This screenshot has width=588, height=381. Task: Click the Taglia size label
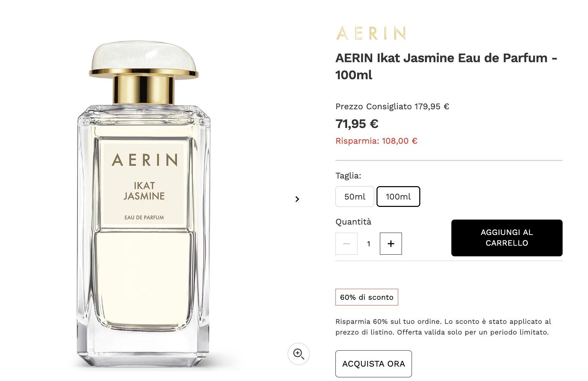tap(348, 176)
